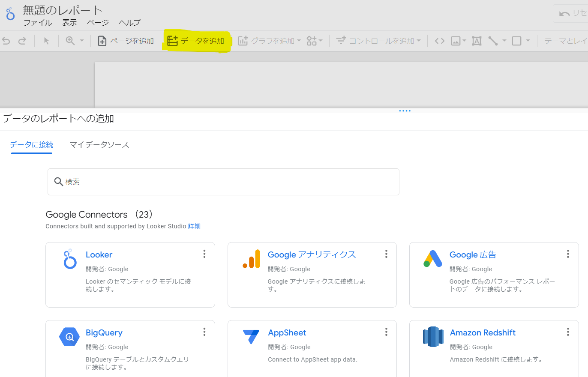Select the Looker connector title
588x377 pixels.
99,254
